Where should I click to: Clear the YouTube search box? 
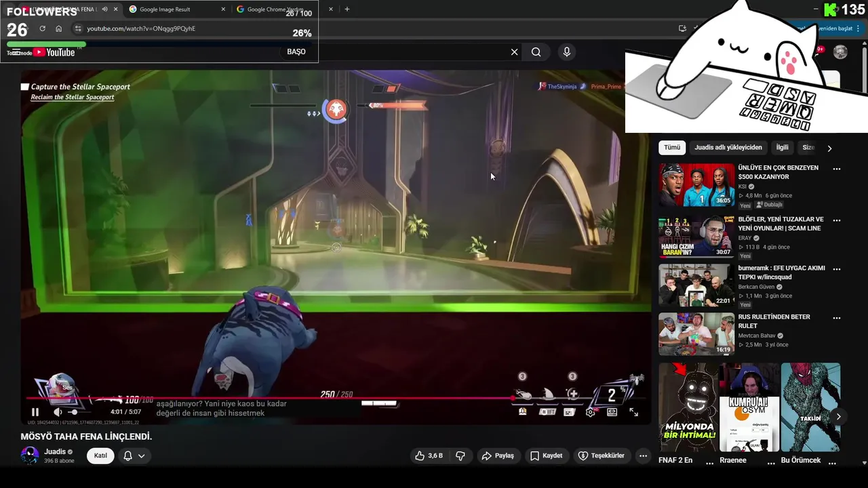(x=514, y=52)
